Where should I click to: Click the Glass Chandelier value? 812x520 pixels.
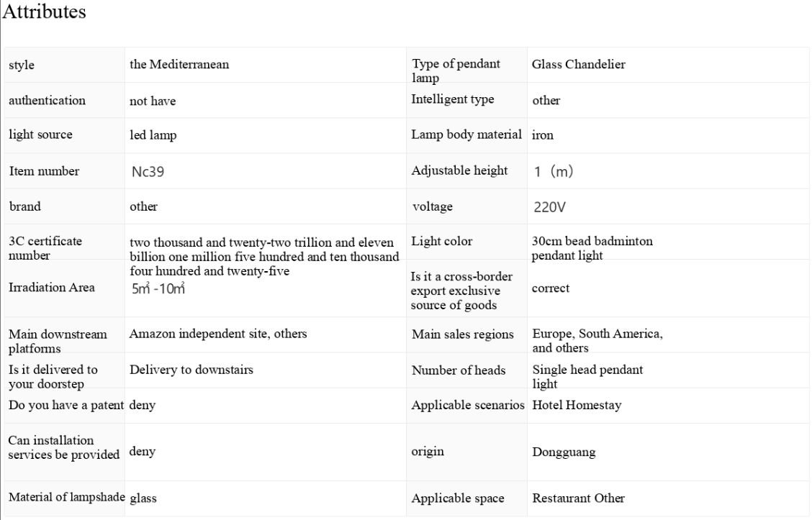coord(579,64)
